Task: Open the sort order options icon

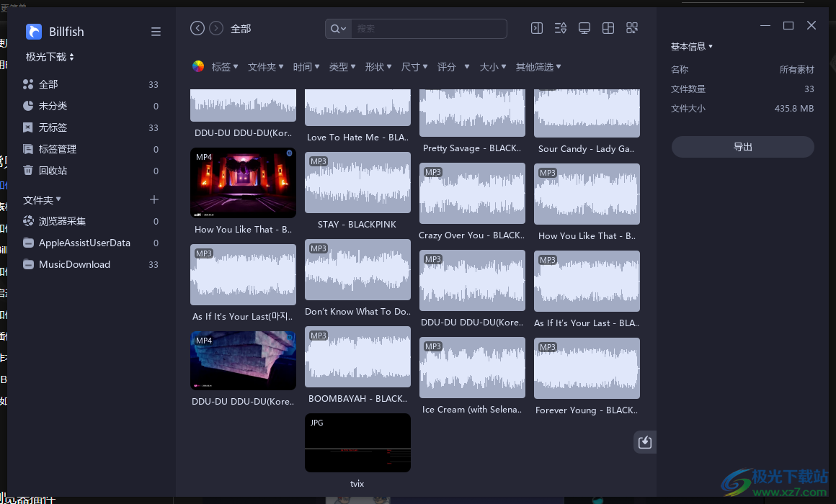Action: tap(561, 28)
